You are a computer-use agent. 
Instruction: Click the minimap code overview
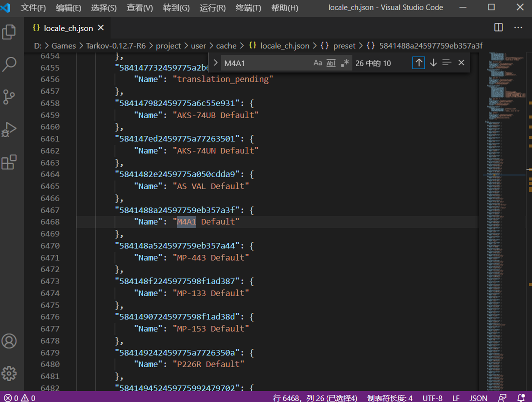click(x=504, y=221)
